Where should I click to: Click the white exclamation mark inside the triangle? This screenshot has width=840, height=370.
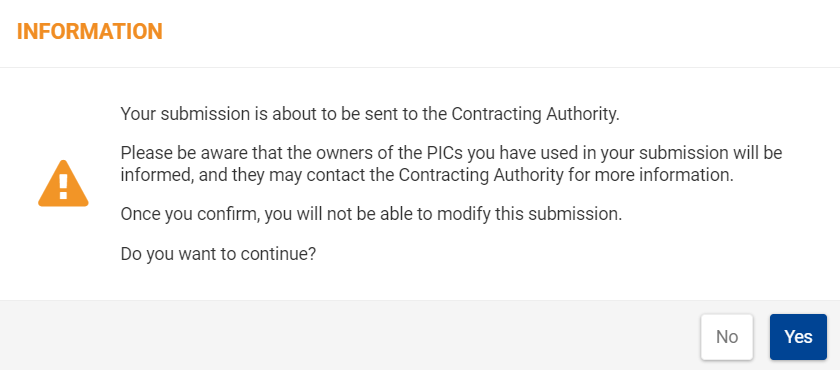(x=63, y=186)
